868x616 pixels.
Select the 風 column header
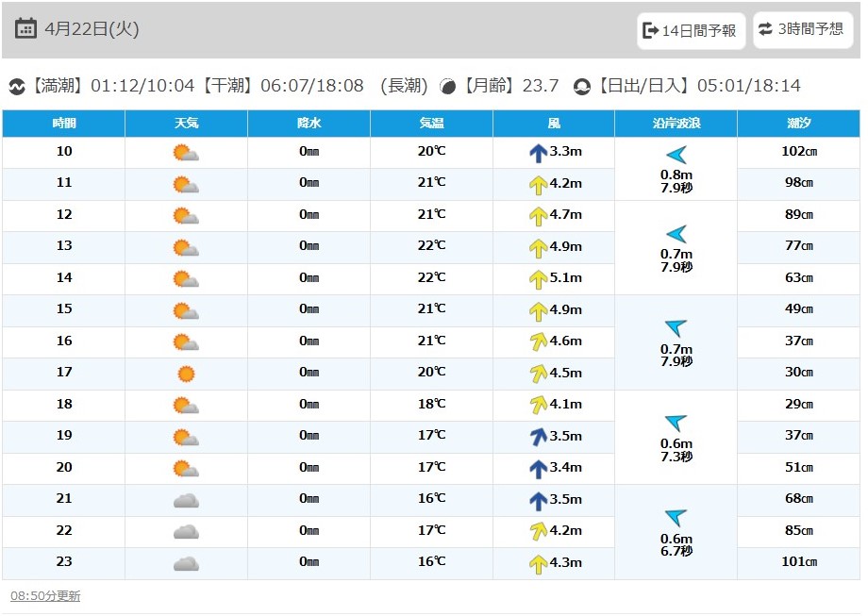[554, 123]
